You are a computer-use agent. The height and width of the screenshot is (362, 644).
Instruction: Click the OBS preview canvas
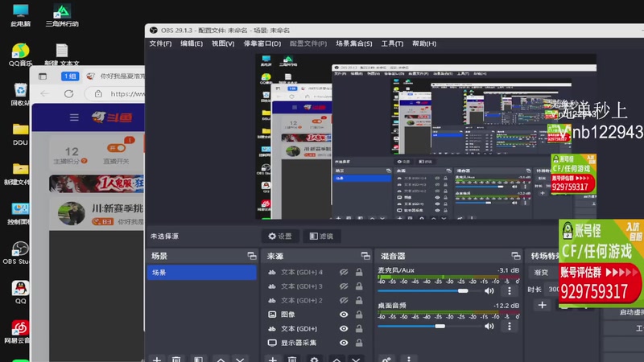426,137
